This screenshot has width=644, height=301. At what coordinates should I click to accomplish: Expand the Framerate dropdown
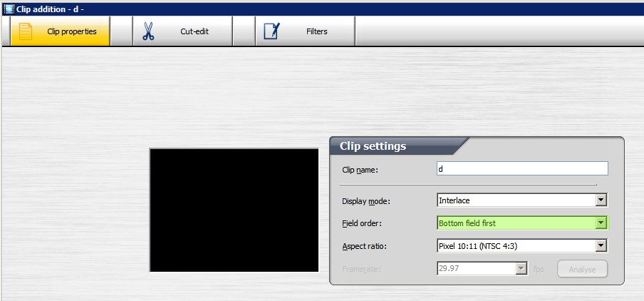[521, 269]
